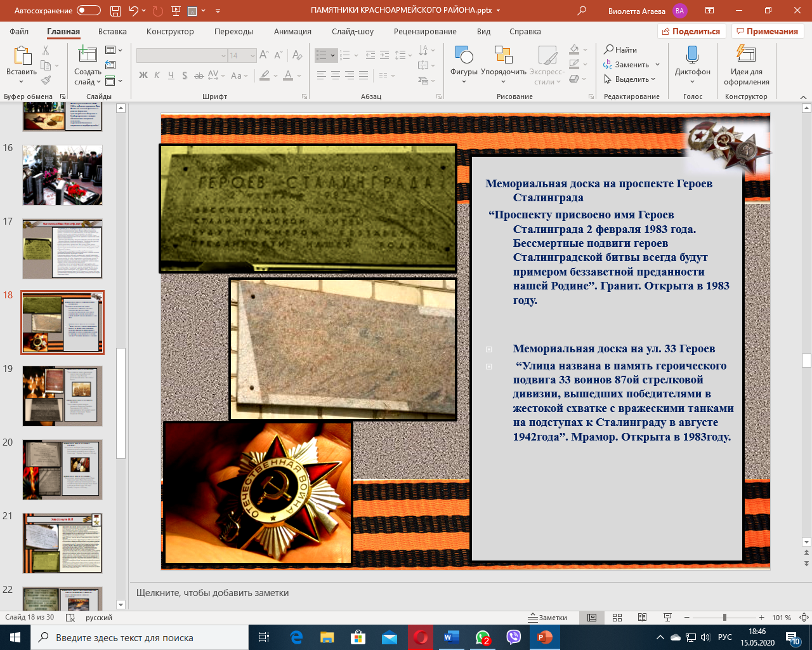Open PowerPoint from the Windows taskbar
812x650 pixels.
[x=545, y=637]
